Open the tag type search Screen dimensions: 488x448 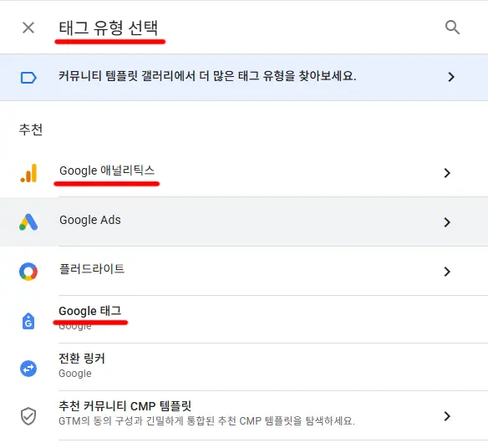click(x=452, y=28)
